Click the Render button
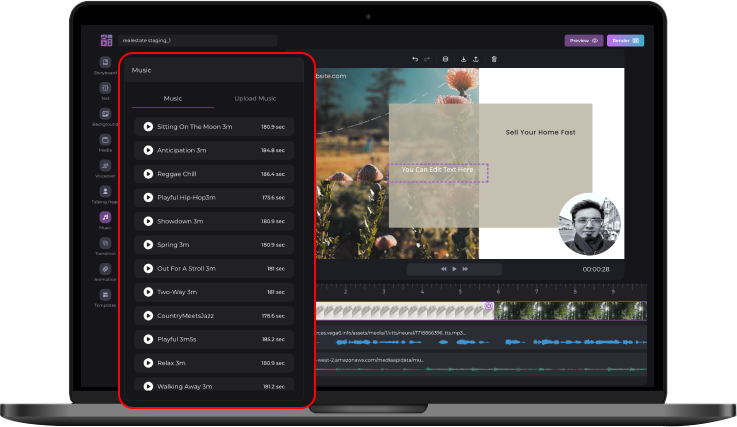 pos(625,41)
